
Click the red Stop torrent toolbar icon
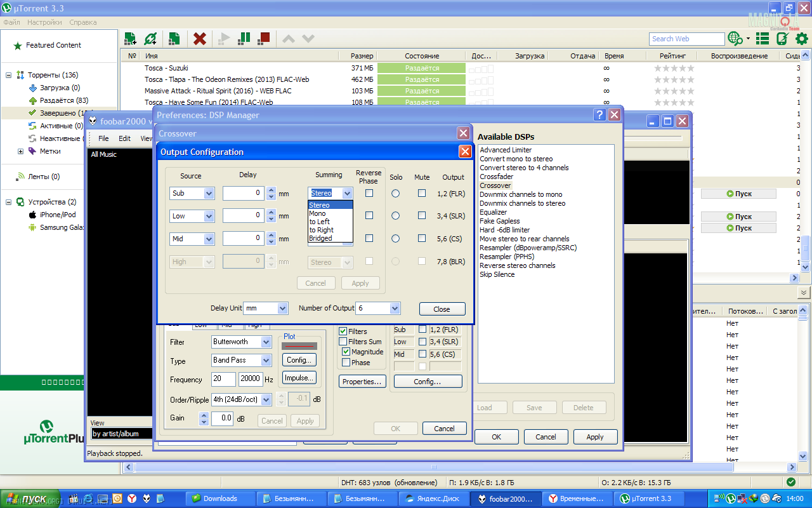point(264,39)
